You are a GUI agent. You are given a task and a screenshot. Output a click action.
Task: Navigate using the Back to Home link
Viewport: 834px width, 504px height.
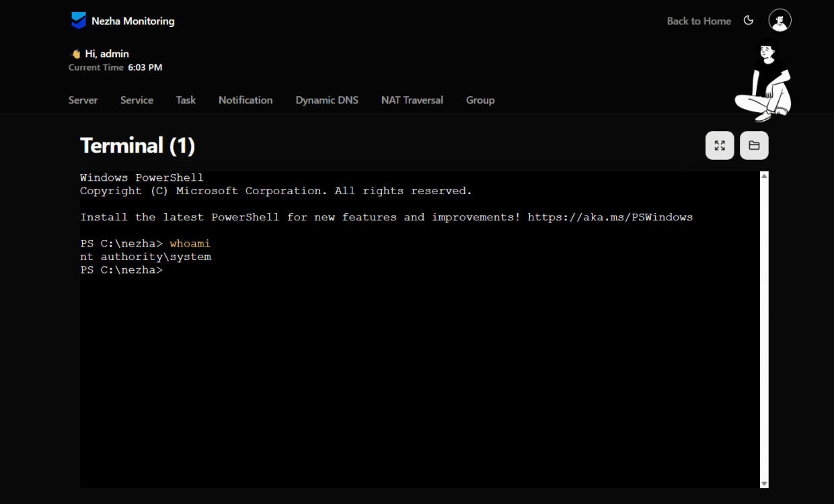(x=699, y=21)
